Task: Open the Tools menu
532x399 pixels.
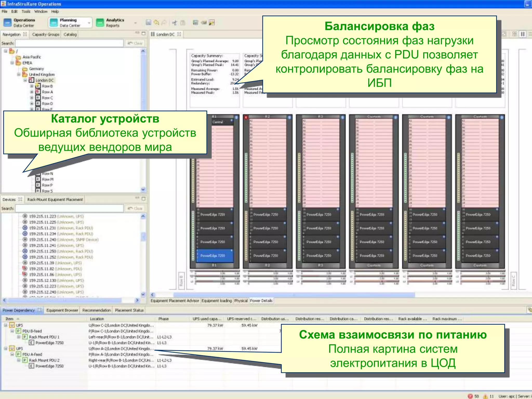Action: click(x=26, y=11)
